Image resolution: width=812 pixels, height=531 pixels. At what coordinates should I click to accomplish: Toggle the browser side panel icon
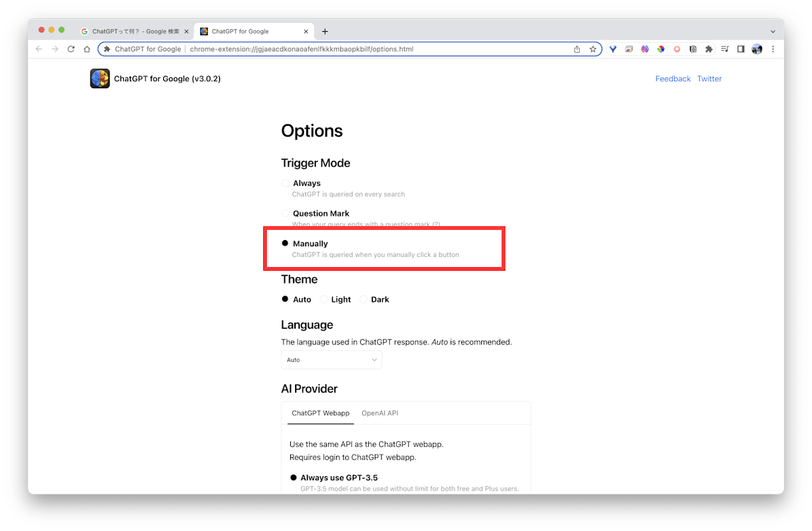[741, 49]
